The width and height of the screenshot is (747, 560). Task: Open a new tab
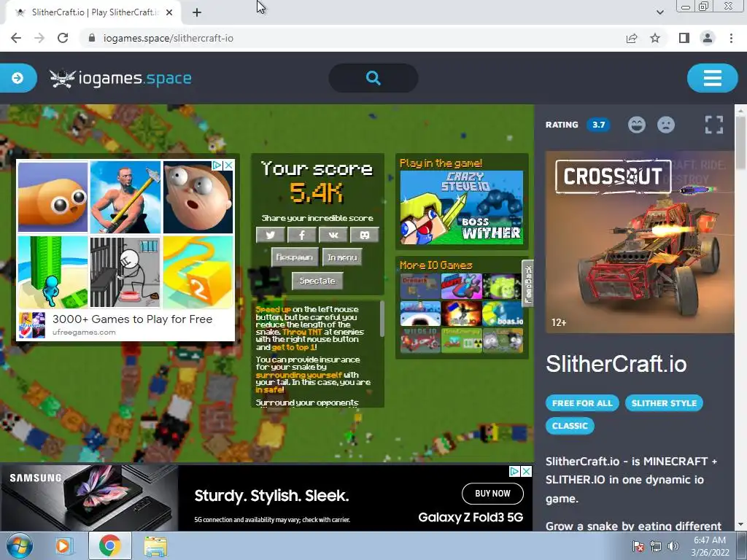click(197, 12)
